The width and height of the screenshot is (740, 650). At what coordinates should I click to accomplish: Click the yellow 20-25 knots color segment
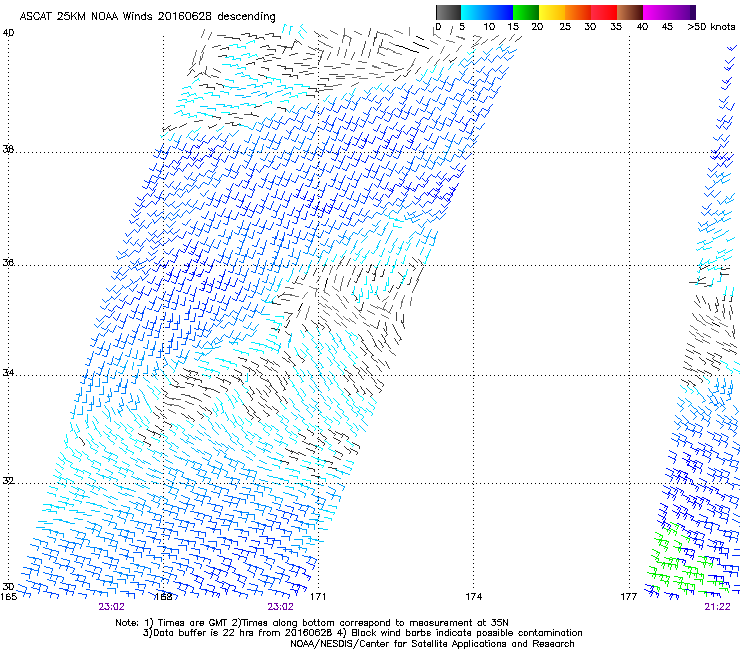pos(552,12)
